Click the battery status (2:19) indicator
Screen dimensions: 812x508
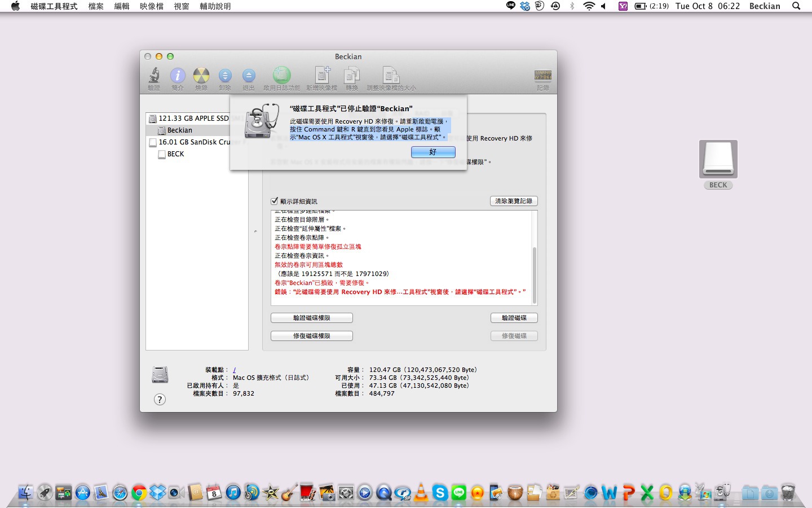(x=651, y=6)
